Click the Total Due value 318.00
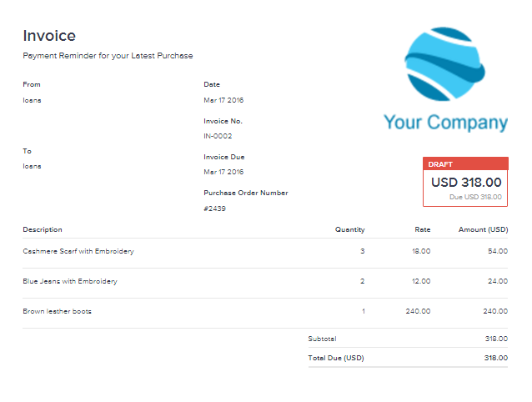The image size is (532, 402). [x=496, y=358]
